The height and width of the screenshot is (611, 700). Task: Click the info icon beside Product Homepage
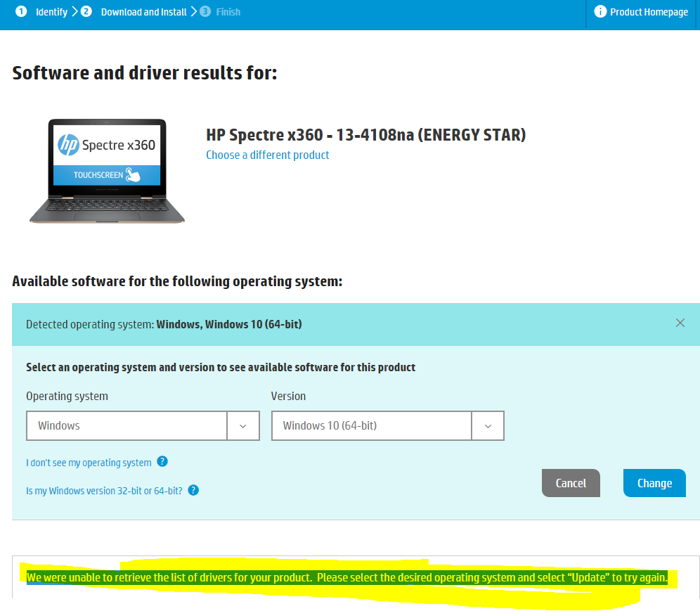tap(600, 12)
